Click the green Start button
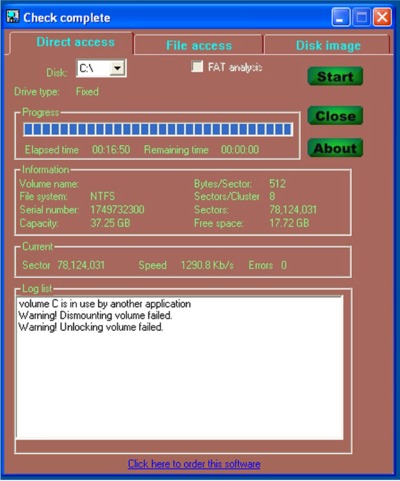 335,76
